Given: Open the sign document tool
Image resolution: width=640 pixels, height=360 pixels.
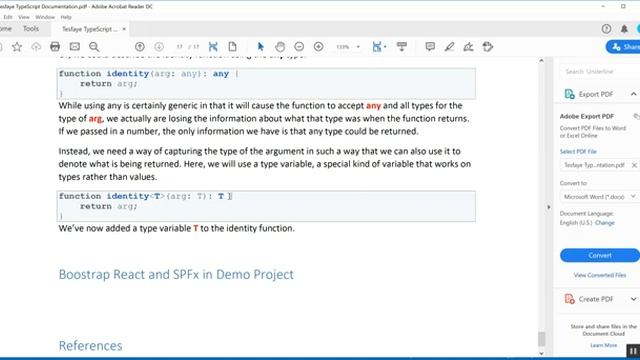Looking at the screenshot, I should tap(468, 47).
